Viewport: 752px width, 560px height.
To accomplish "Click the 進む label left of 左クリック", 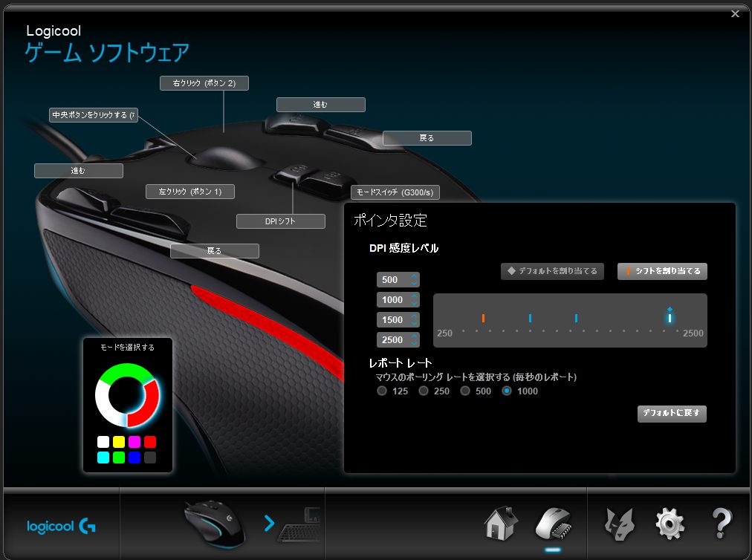I will (x=79, y=171).
